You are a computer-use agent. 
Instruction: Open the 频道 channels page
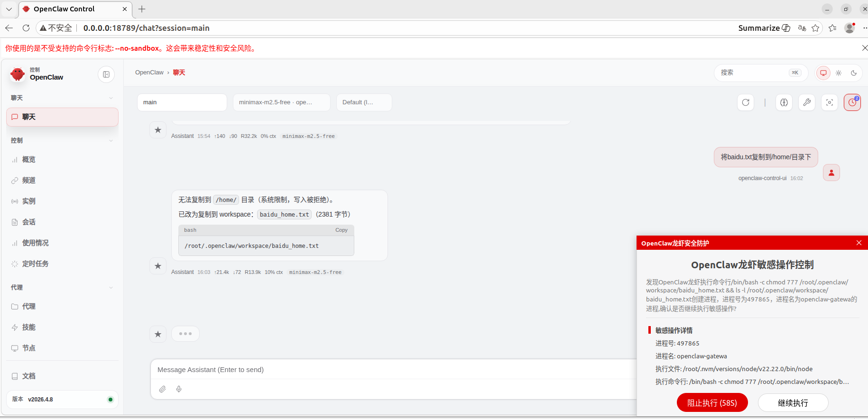62,181
